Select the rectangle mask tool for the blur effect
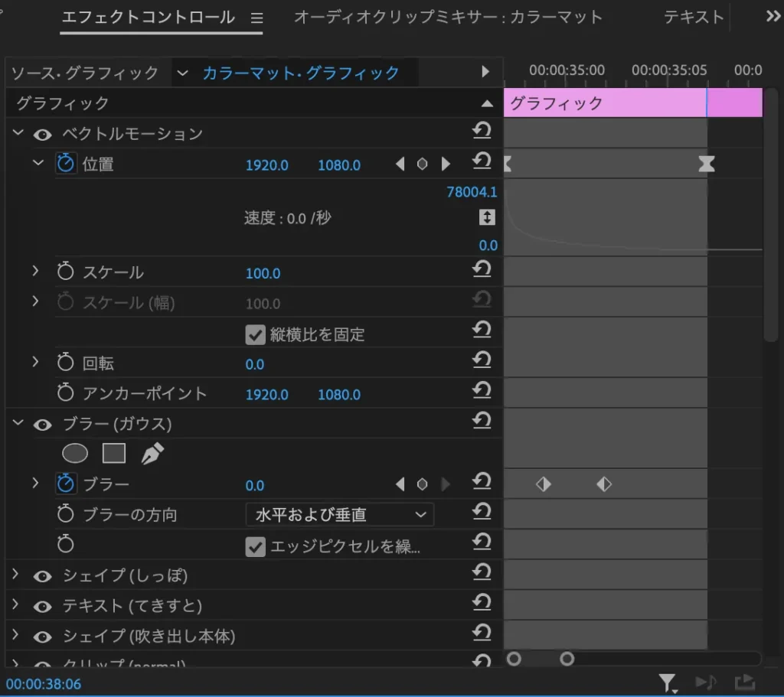Screen dimensions: 784x697 click(113, 453)
